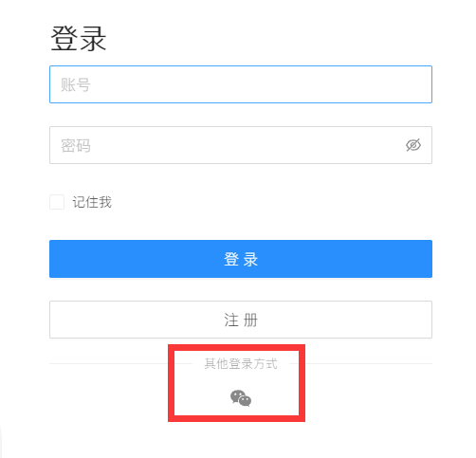Click the 其他登录方式 divider text

coord(241,363)
